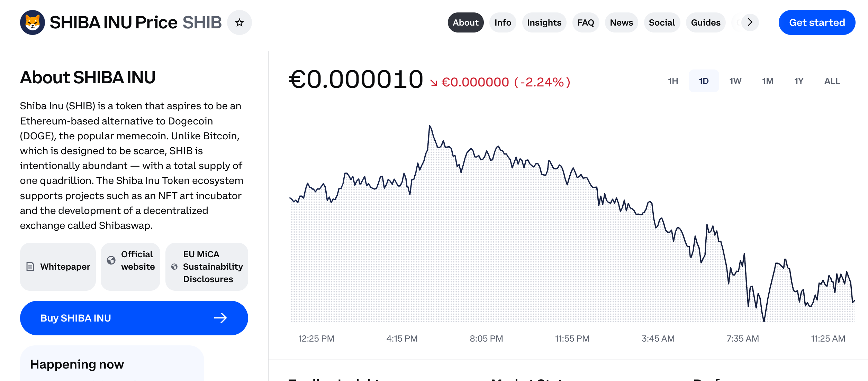This screenshot has height=381, width=868.
Task: Jump to the News tab
Action: tap(621, 22)
